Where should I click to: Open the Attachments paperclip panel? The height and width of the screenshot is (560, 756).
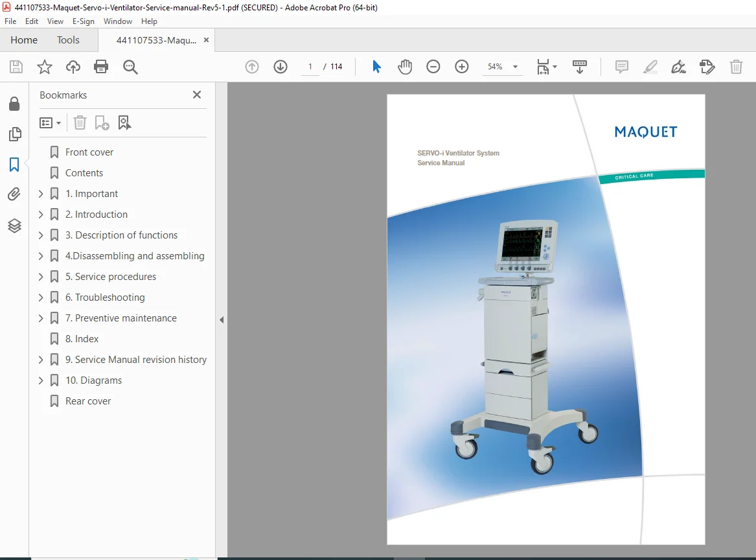point(14,194)
